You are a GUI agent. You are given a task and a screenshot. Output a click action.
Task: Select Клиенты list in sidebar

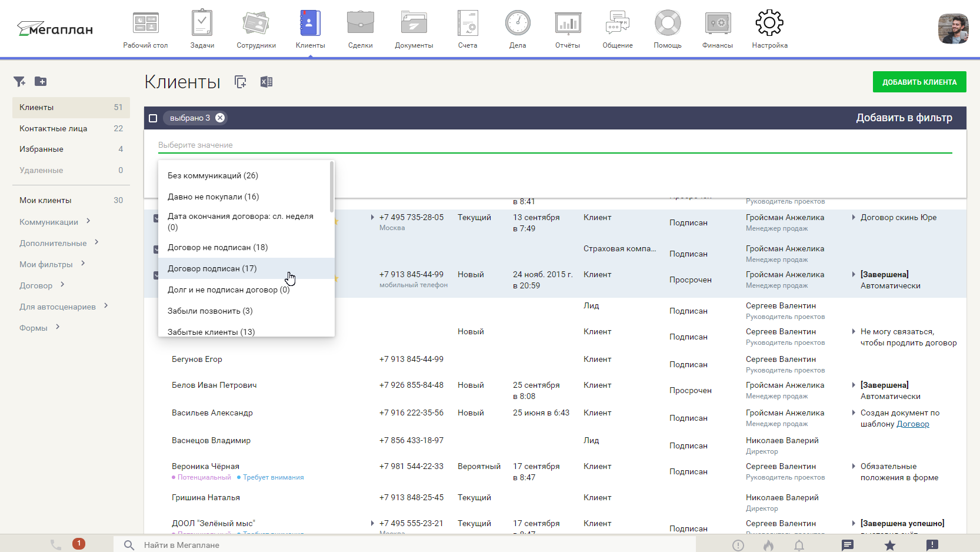coord(71,107)
